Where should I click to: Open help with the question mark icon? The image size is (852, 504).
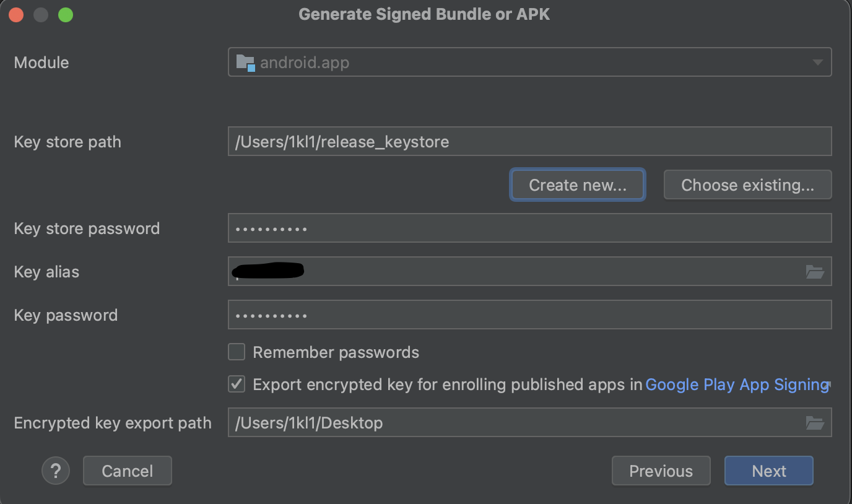56,471
